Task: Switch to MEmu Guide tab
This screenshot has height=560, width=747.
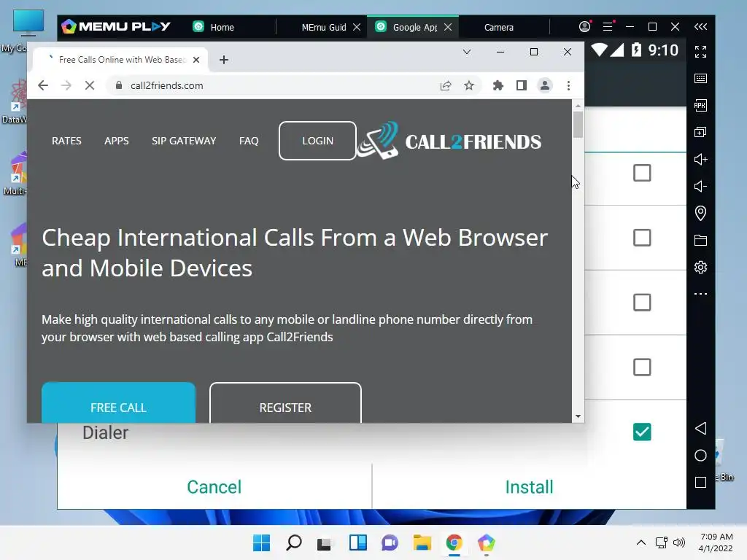Action: coord(323,27)
